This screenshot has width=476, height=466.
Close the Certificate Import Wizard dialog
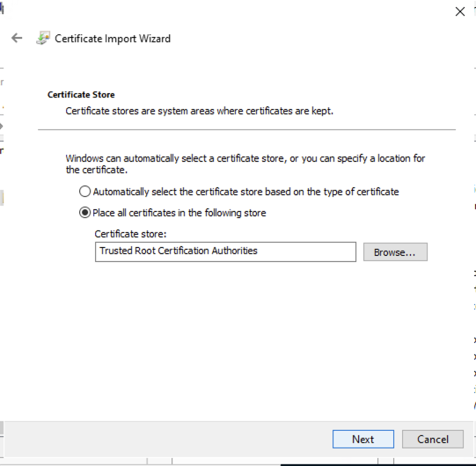(x=460, y=11)
